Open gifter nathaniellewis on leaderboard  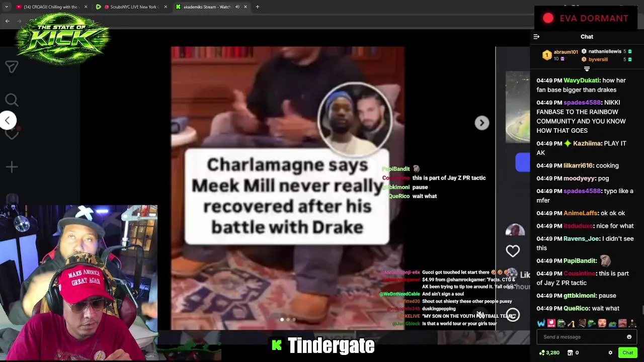pos(605,51)
